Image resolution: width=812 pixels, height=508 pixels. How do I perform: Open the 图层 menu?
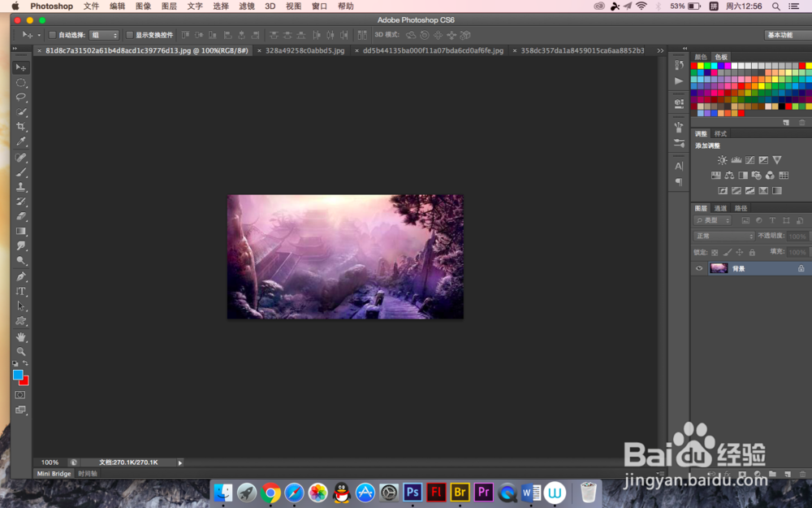tap(169, 7)
